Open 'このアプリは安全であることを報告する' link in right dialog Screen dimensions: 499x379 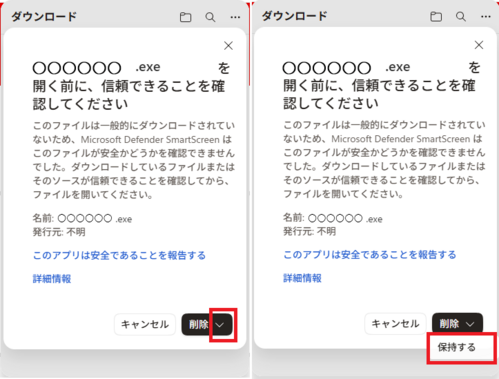(370, 255)
